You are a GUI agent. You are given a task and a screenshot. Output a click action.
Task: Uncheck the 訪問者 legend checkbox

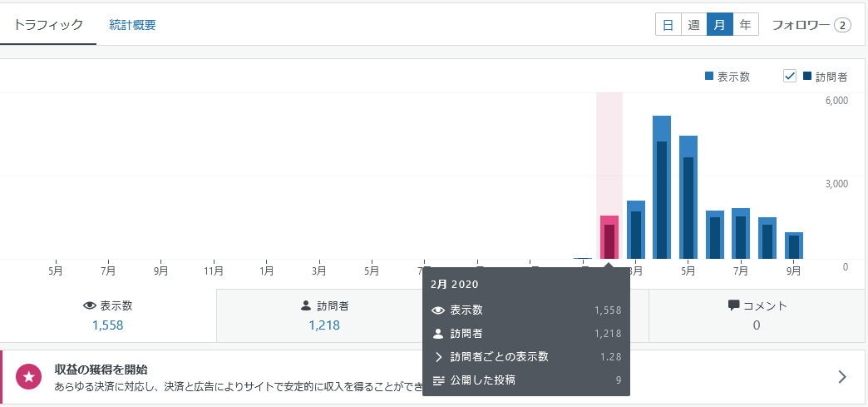click(x=790, y=77)
